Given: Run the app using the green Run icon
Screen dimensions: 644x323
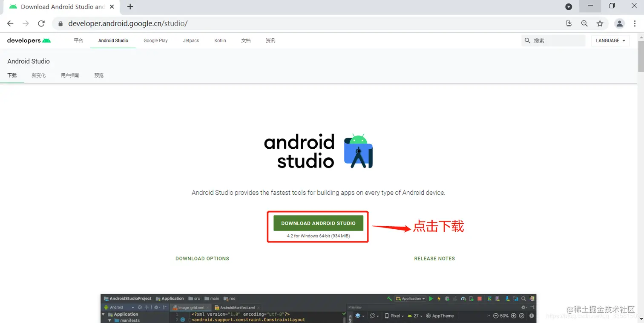Looking at the screenshot, I should click(x=431, y=299).
